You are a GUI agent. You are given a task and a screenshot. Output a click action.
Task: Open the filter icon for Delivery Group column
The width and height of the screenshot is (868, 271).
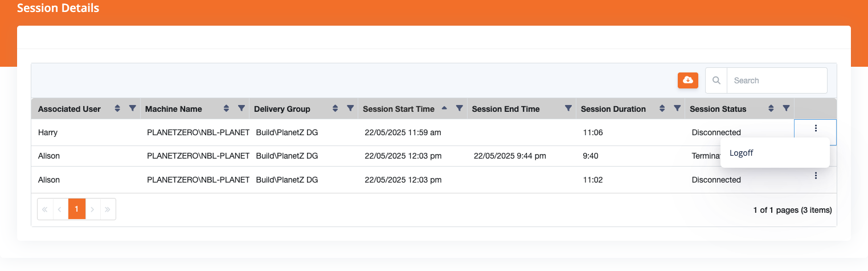350,108
